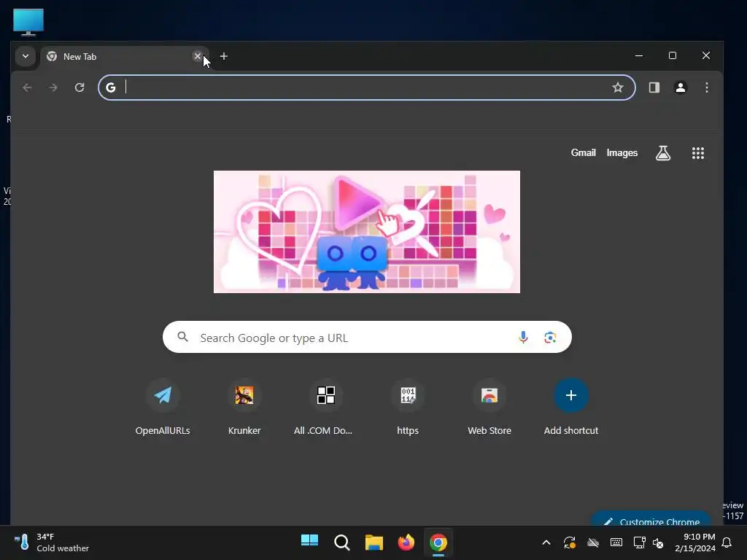Open a new tab with plus button

[223, 56]
